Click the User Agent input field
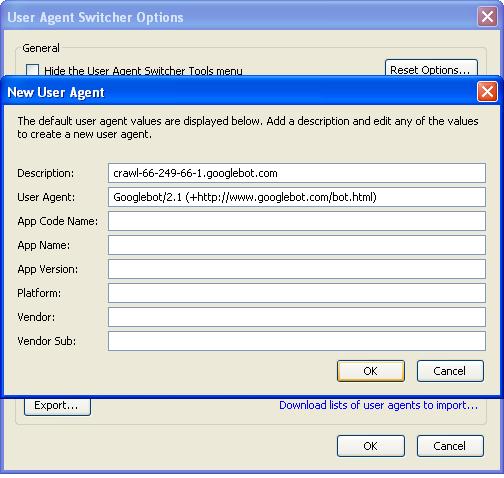This screenshot has height=478, width=504. [297, 197]
